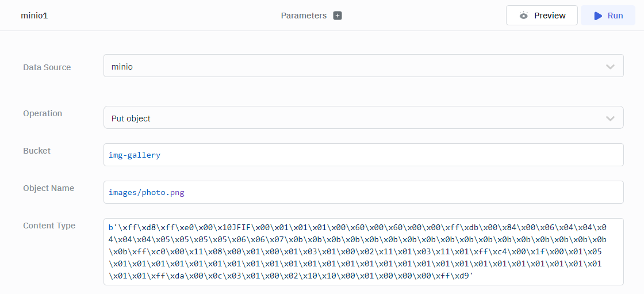The height and width of the screenshot is (294, 644).
Task: Click inside the Content Type byte-string field
Action: pyautogui.click(x=363, y=251)
